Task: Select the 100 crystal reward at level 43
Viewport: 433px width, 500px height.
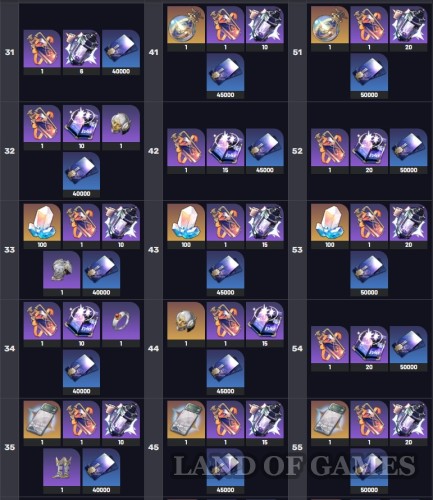Action: pos(186,226)
